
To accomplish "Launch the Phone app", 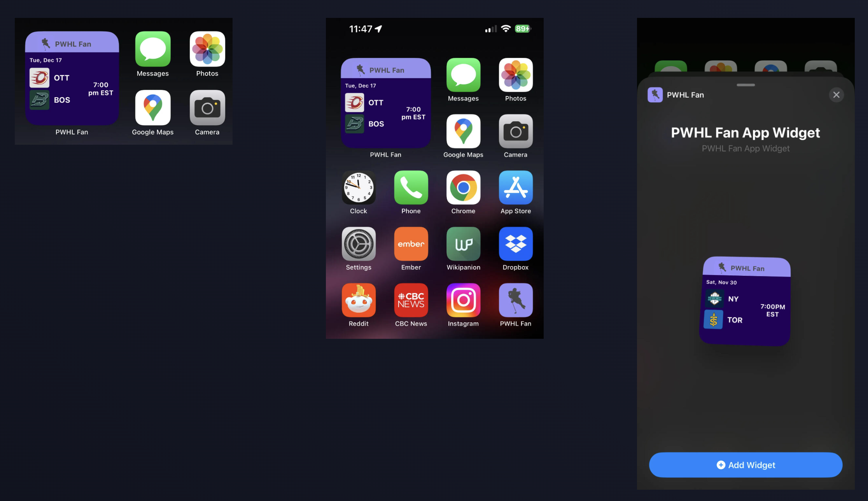I will 411,187.
